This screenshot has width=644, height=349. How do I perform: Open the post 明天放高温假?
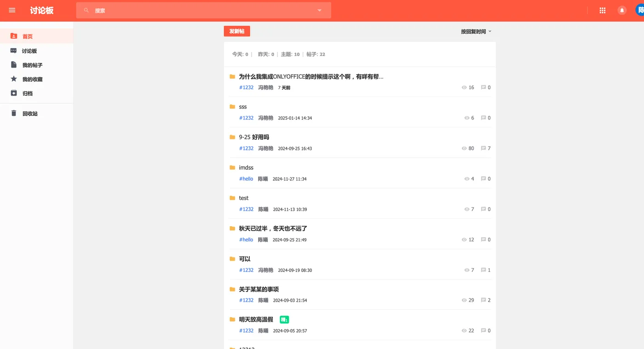point(256,320)
